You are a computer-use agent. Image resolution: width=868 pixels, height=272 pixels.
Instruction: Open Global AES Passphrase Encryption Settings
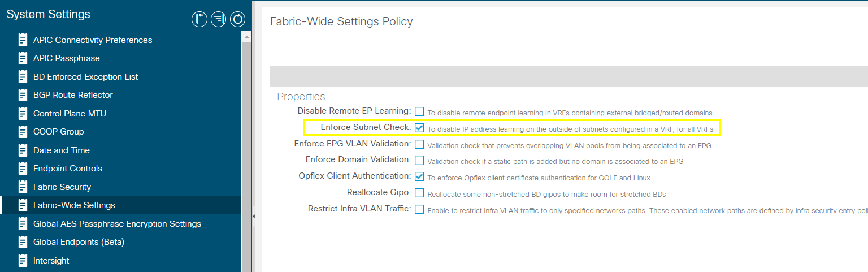(117, 224)
